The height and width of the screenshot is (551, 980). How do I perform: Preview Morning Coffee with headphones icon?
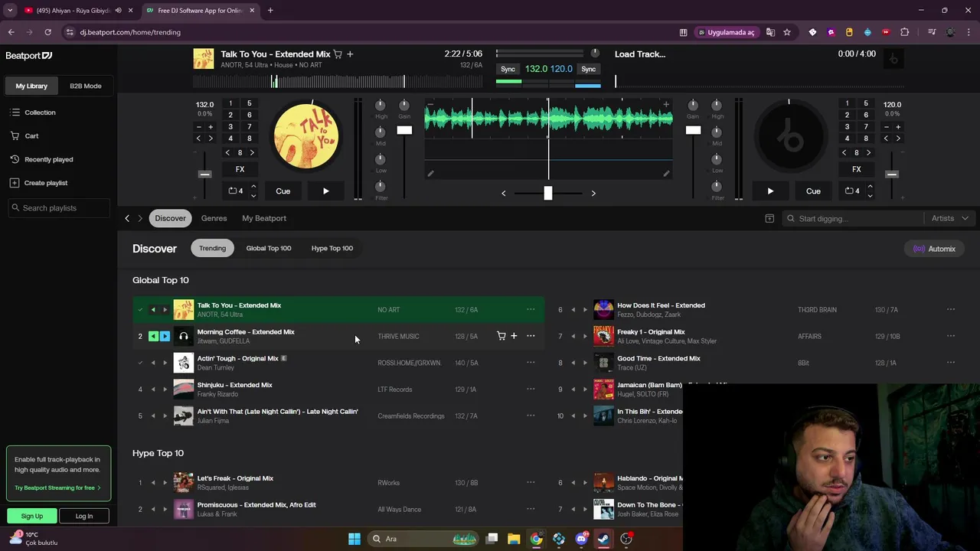coord(184,336)
